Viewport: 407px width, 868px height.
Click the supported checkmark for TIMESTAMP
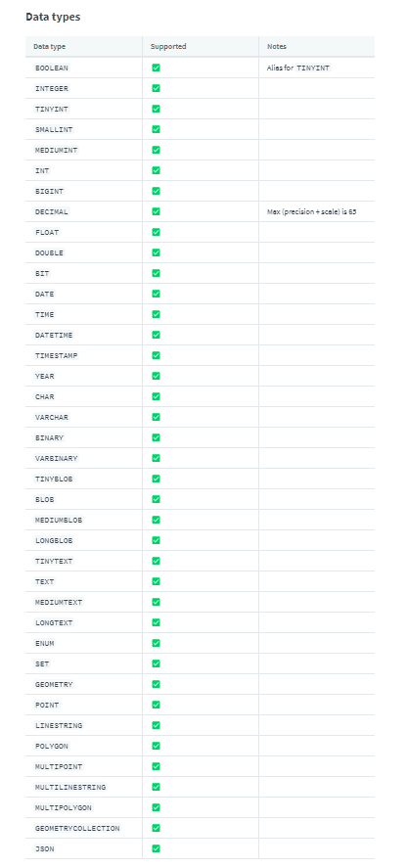point(157,355)
